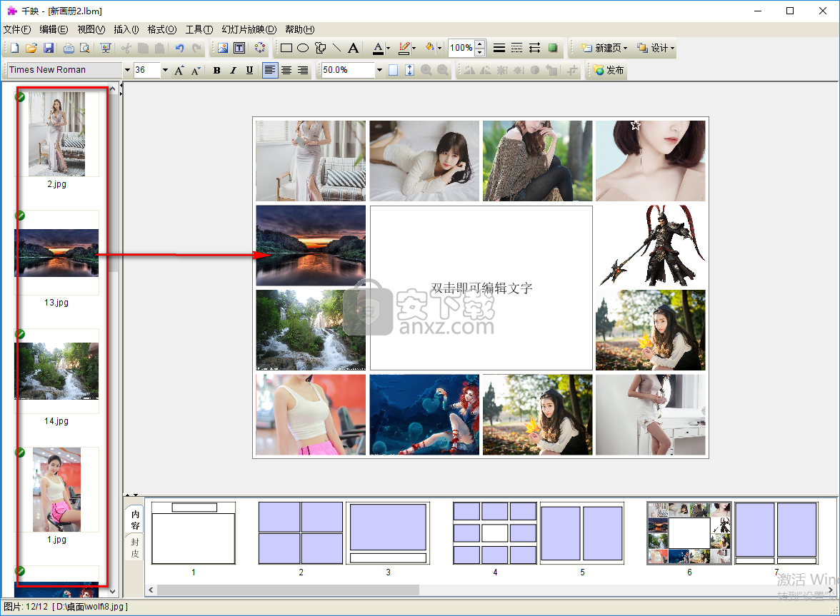Increase font size with larger A icon
The height and width of the screenshot is (616, 840).
179,70
